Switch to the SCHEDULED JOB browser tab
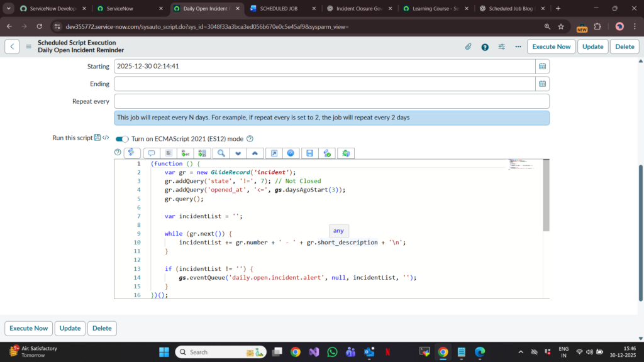This screenshot has height=362, width=644. pos(277,9)
